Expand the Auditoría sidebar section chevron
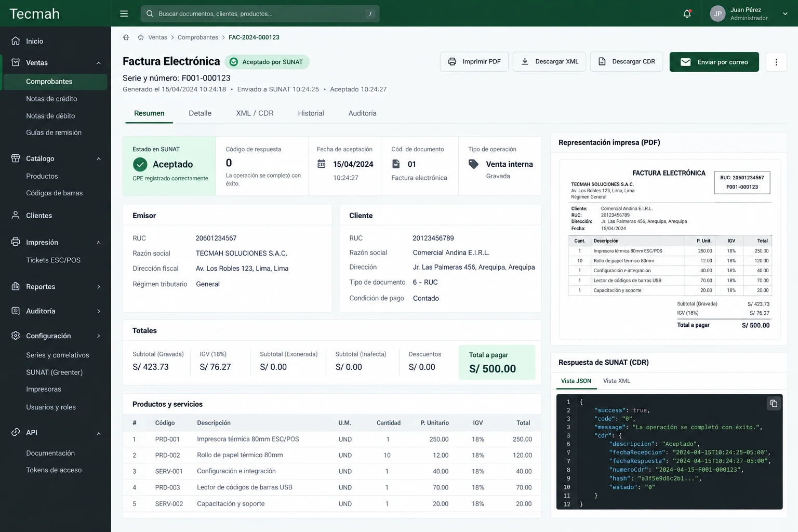The width and height of the screenshot is (798, 532). 99,311
